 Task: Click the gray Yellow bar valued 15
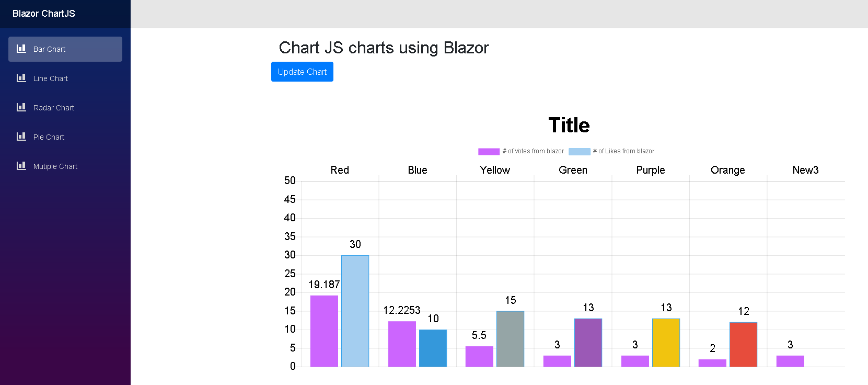click(510, 338)
